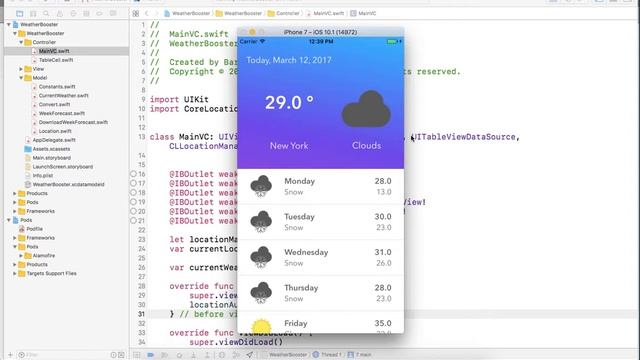Open the Debug Memory Graph icon

point(236,355)
